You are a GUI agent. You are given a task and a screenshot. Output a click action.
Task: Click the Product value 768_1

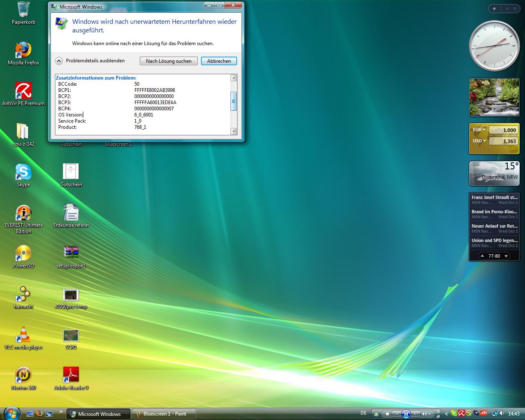[140, 127]
